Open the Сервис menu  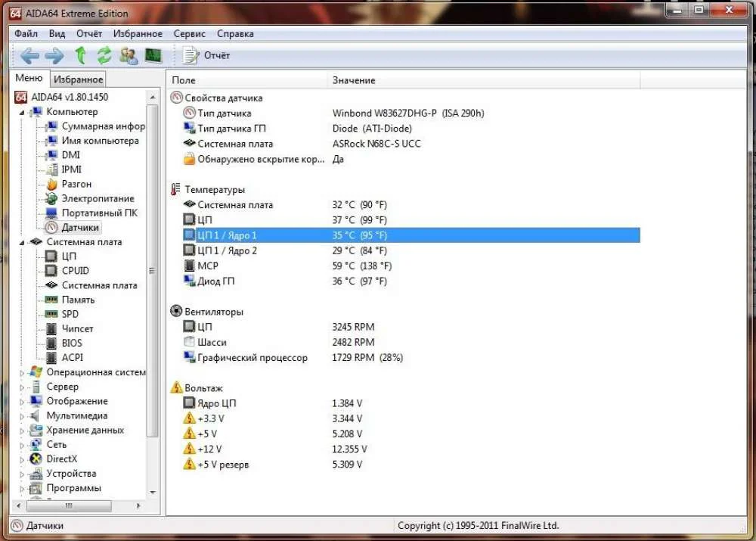190,34
